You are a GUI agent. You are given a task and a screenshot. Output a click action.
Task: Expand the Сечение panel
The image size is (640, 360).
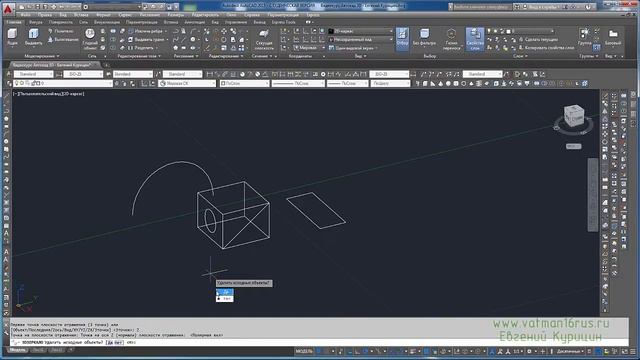click(261, 56)
